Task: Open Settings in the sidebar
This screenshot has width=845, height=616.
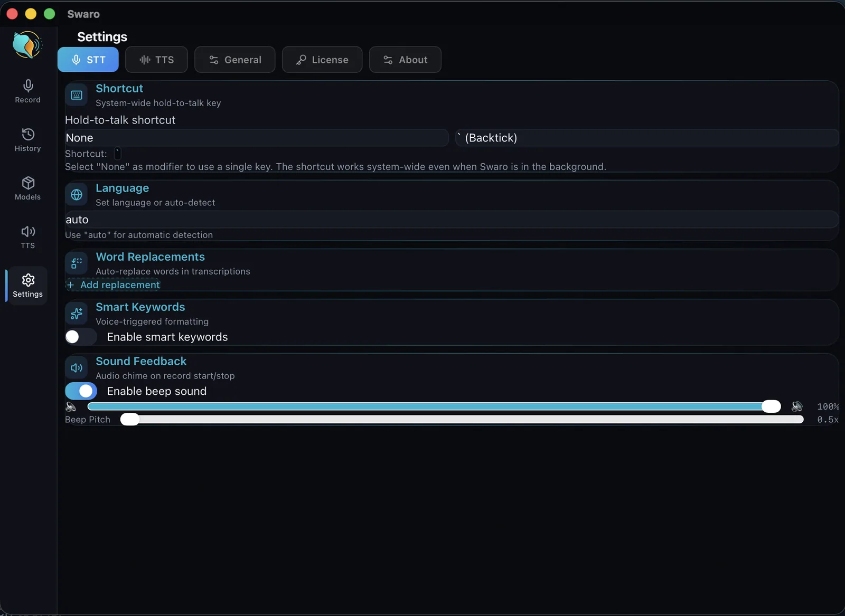Action: [28, 286]
